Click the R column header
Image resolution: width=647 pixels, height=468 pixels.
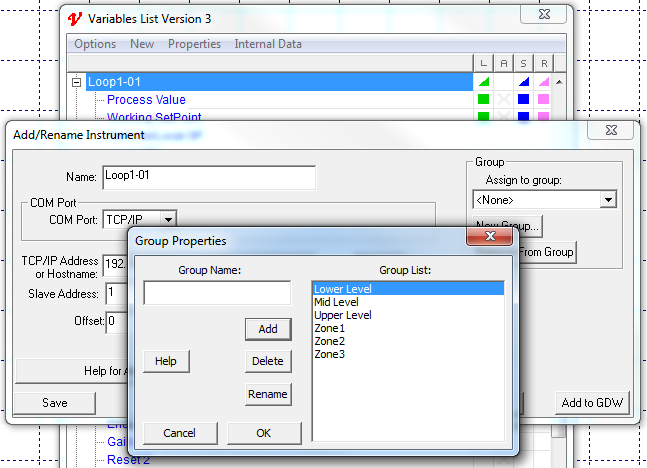[x=543, y=64]
